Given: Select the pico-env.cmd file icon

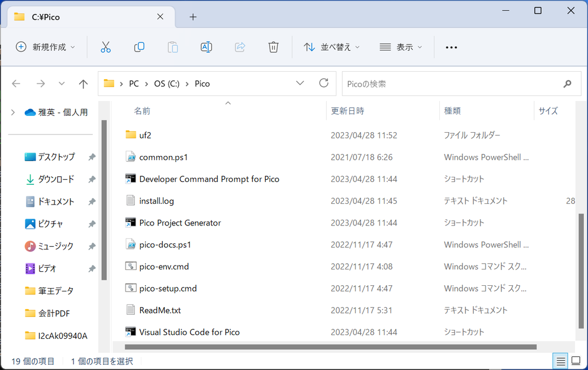Looking at the screenshot, I should tap(131, 266).
